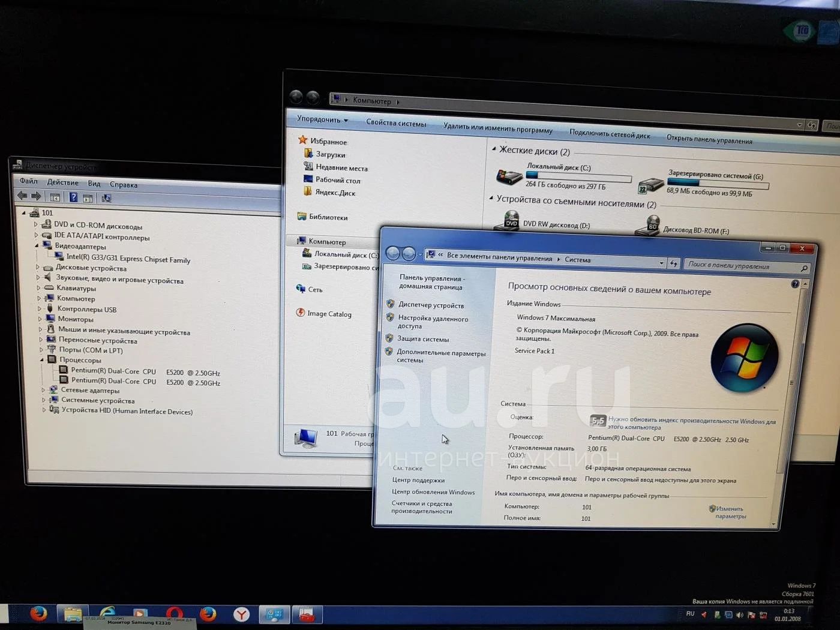Open Упорядочить dropdown in Explorer
840x630 pixels.
pyautogui.click(x=322, y=119)
